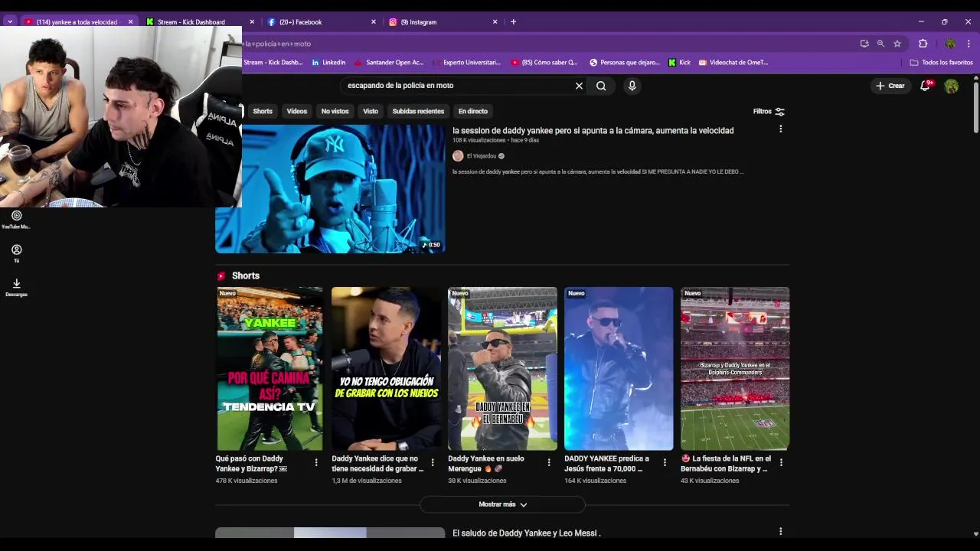Image resolution: width=980 pixels, height=551 pixels.
Task: Open Chrome three-dot menu
Action: tap(969, 44)
